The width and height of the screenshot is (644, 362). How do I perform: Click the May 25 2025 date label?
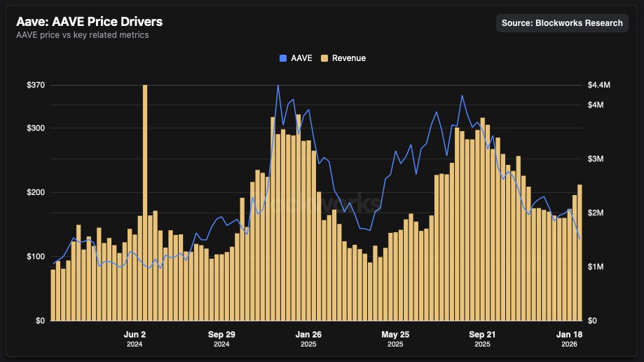pyautogui.click(x=395, y=339)
